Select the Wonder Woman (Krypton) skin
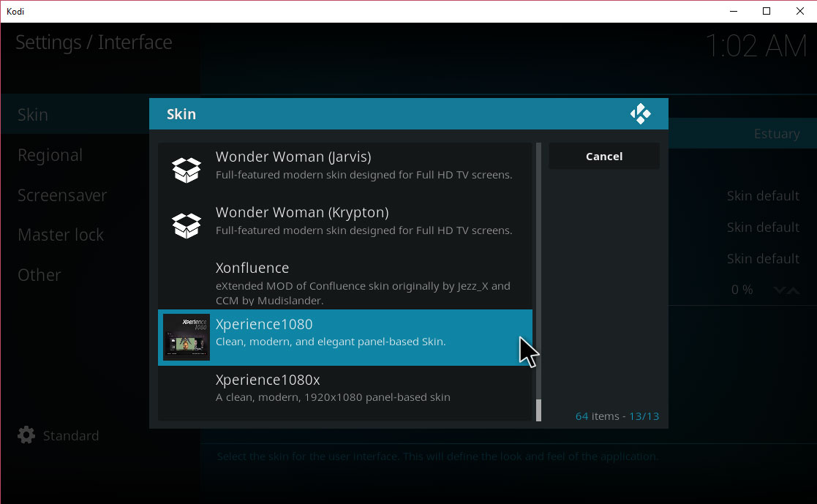817x504 pixels. 345,226
